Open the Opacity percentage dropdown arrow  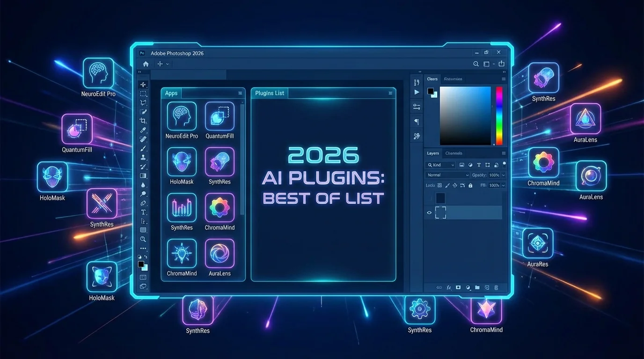coord(503,175)
